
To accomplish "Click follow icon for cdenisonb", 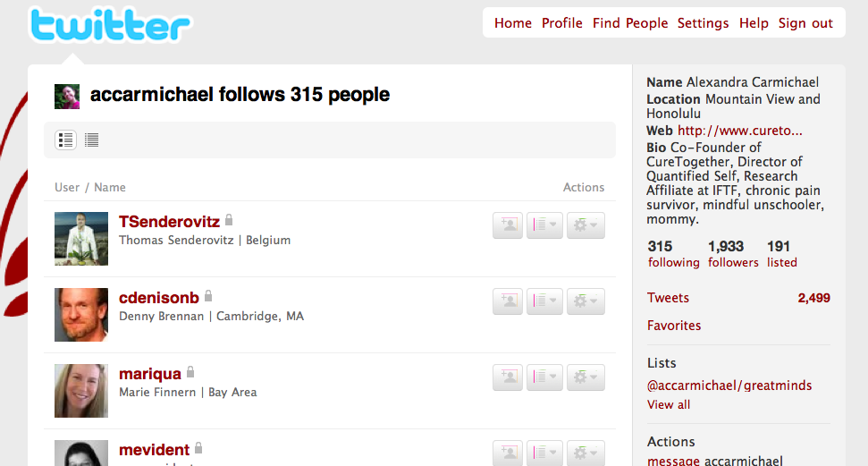I will tap(508, 301).
